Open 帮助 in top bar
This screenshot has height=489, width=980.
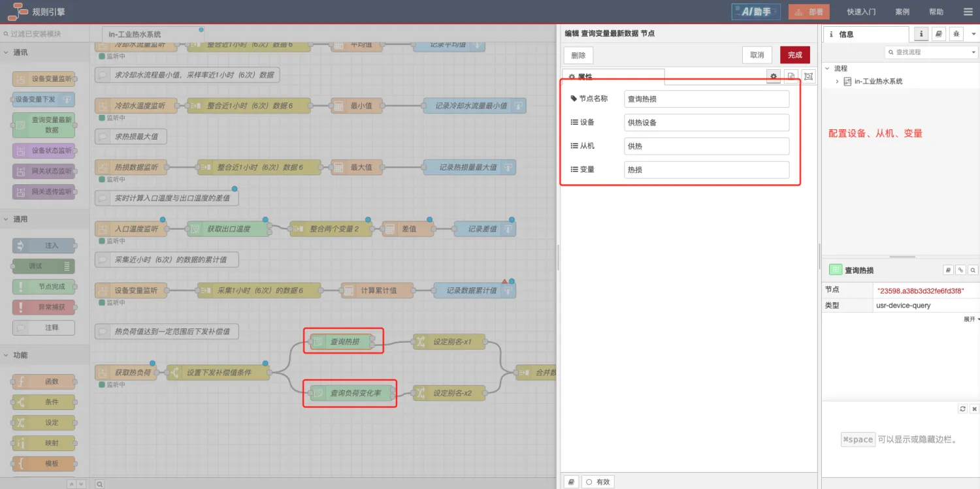(x=936, y=12)
